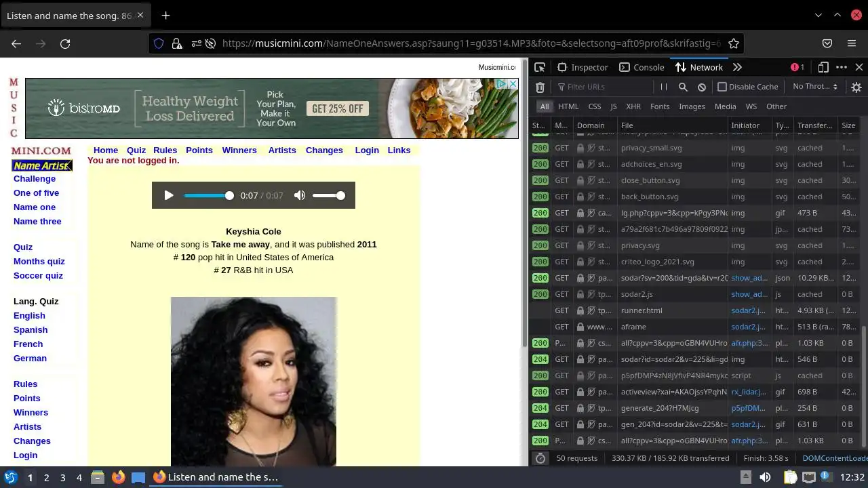Open network settings gear menu

pos(856,87)
